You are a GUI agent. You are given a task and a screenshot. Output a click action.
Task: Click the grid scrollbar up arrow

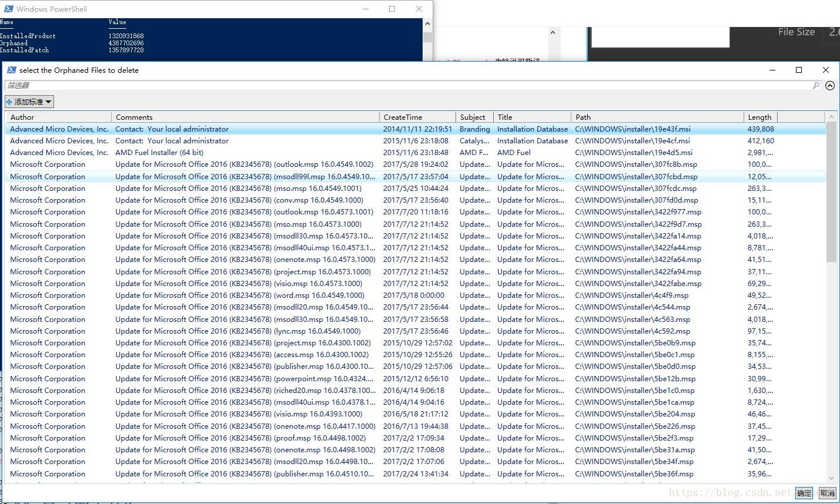click(x=831, y=117)
